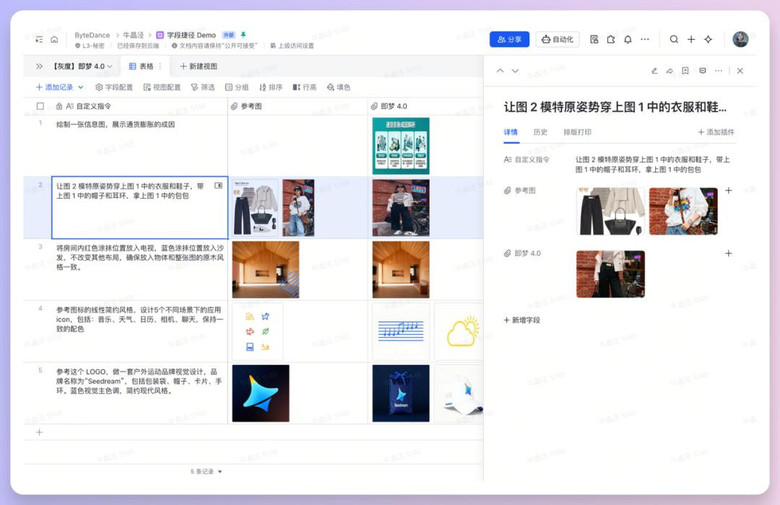
Task: Open the user avatar menu
Action: (740, 39)
